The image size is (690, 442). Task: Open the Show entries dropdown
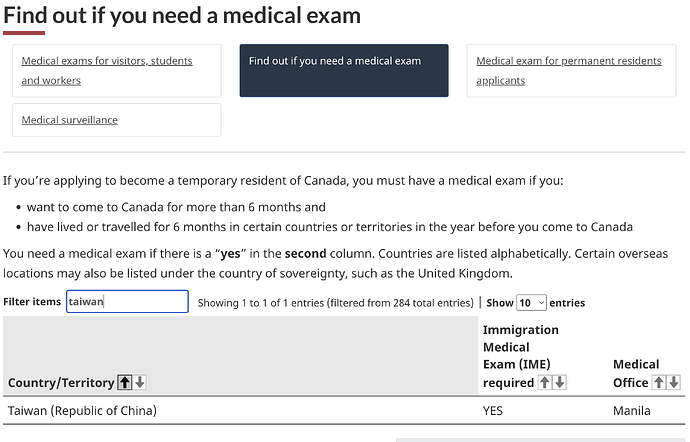pos(531,302)
